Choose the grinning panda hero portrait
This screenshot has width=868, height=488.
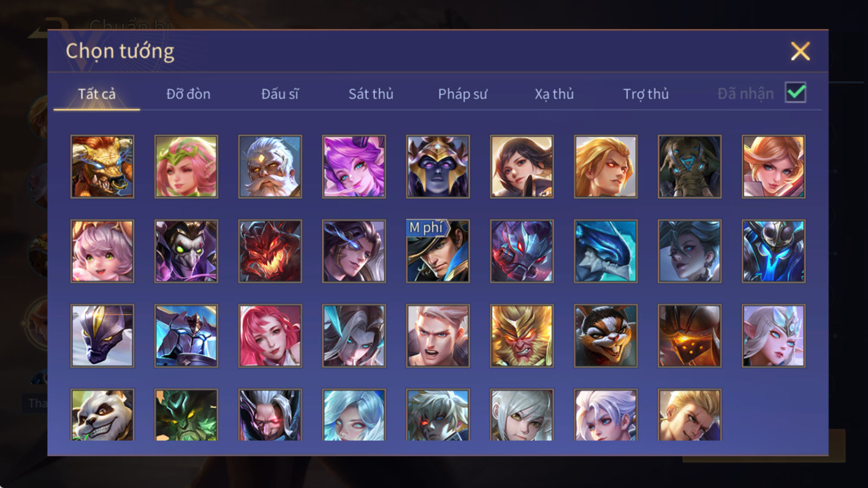tap(102, 415)
